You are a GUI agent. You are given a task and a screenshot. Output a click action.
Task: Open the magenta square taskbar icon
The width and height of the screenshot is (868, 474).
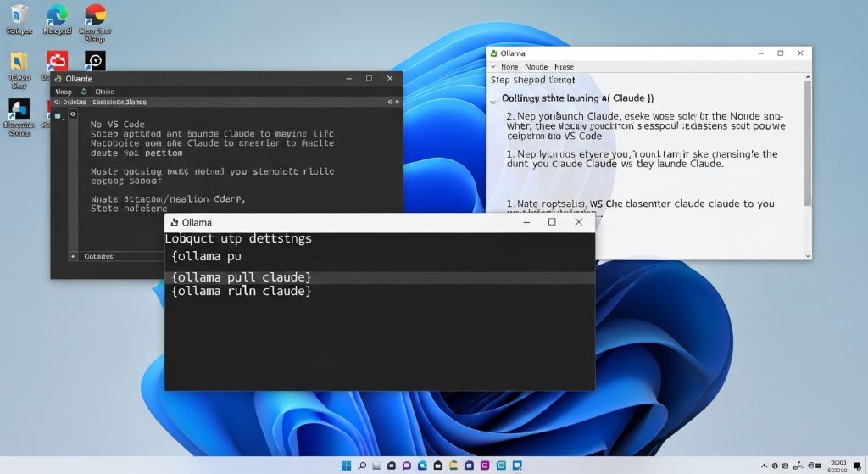click(x=485, y=466)
